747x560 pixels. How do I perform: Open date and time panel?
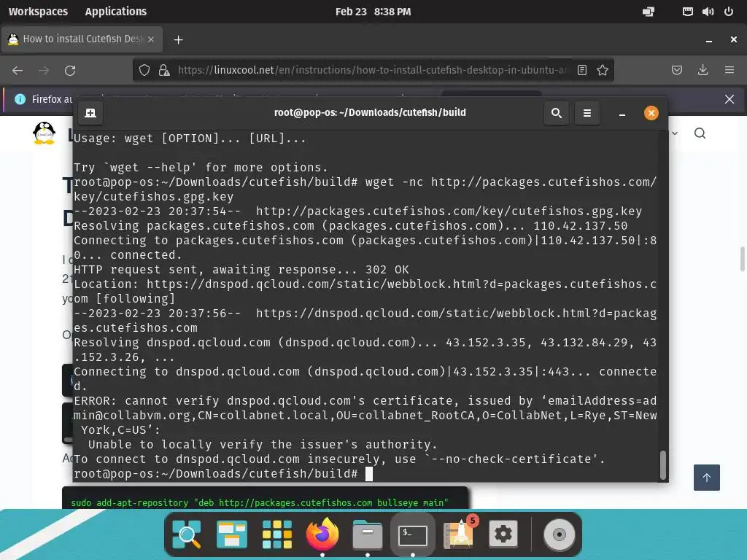(373, 12)
